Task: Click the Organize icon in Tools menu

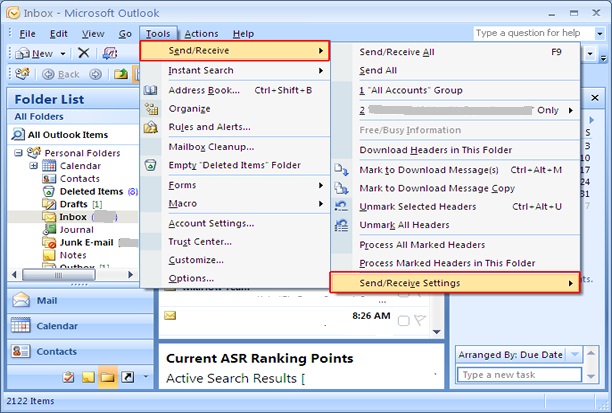Action: point(151,109)
